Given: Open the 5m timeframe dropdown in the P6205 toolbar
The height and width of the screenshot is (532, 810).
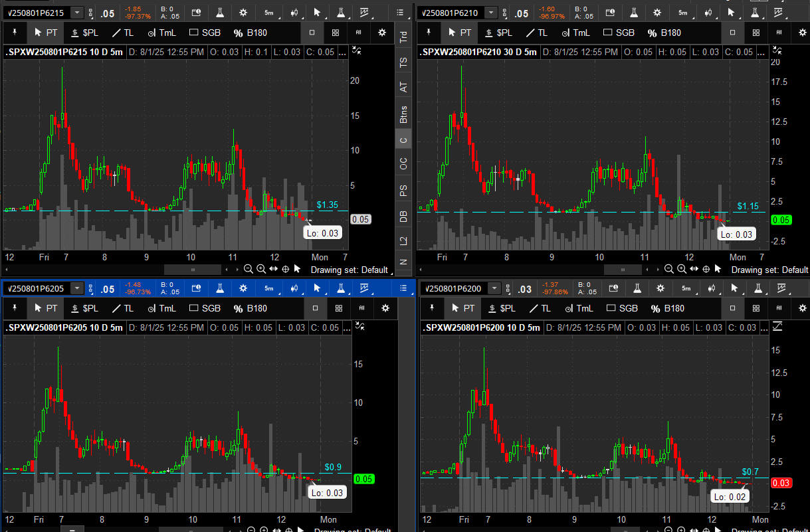Looking at the screenshot, I should [268, 288].
